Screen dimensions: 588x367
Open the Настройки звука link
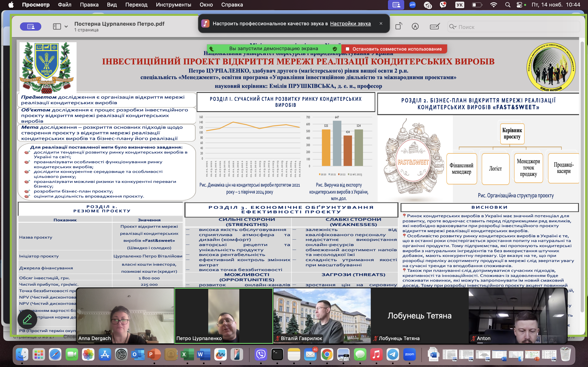click(350, 23)
